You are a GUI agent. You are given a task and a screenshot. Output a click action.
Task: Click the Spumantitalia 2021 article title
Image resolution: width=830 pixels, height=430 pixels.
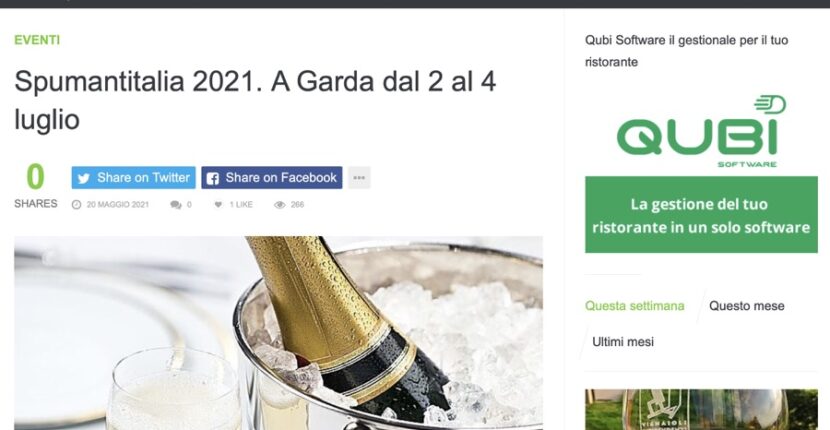coord(255,101)
